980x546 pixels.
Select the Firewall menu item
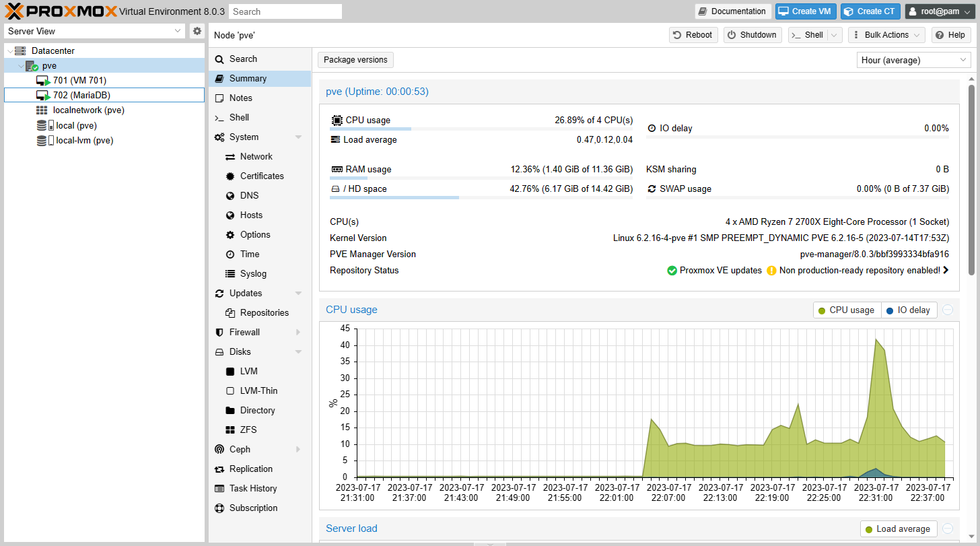244,332
